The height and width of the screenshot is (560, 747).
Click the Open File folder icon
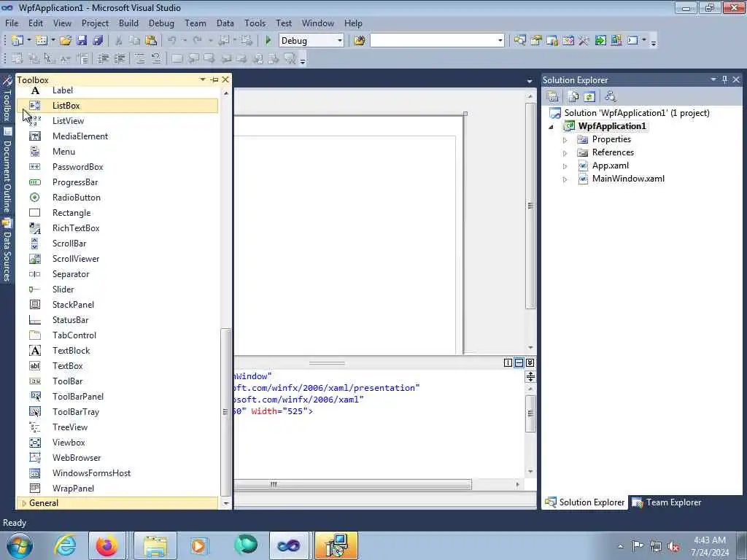pyautogui.click(x=66, y=41)
